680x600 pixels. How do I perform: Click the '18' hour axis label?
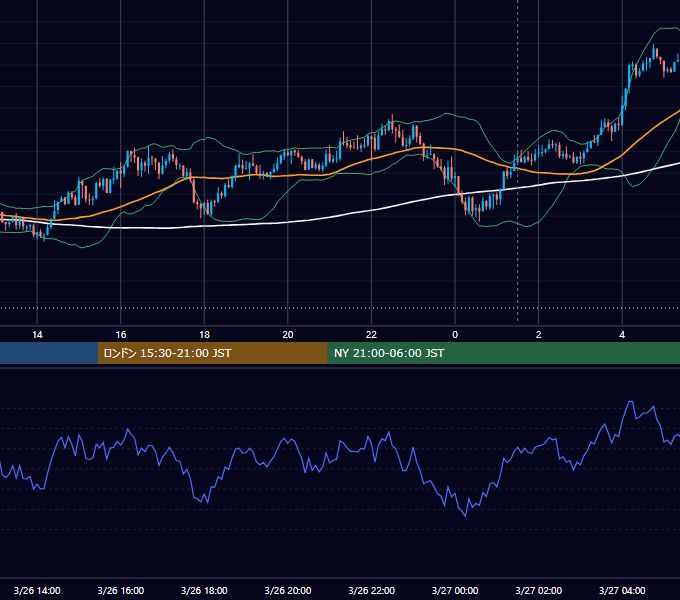pyautogui.click(x=204, y=335)
